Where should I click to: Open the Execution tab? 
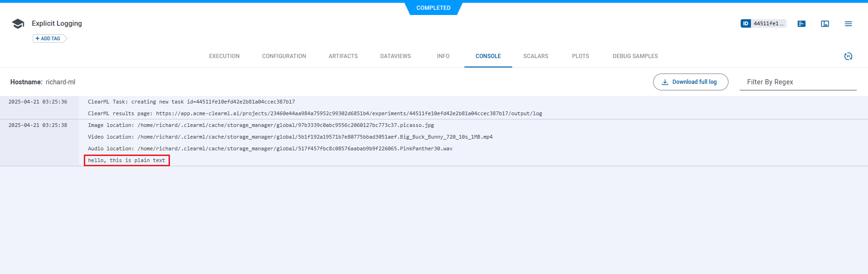224,56
